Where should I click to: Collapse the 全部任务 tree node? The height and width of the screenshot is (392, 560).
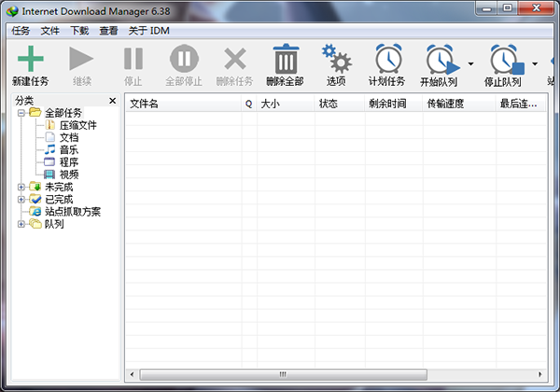21,113
